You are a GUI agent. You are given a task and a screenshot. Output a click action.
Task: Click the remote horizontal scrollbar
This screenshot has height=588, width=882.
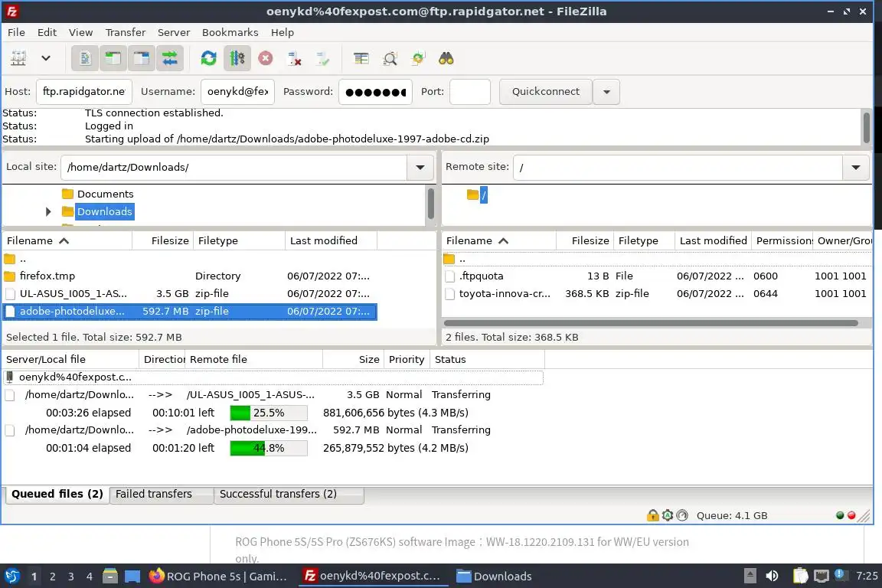[650, 323]
